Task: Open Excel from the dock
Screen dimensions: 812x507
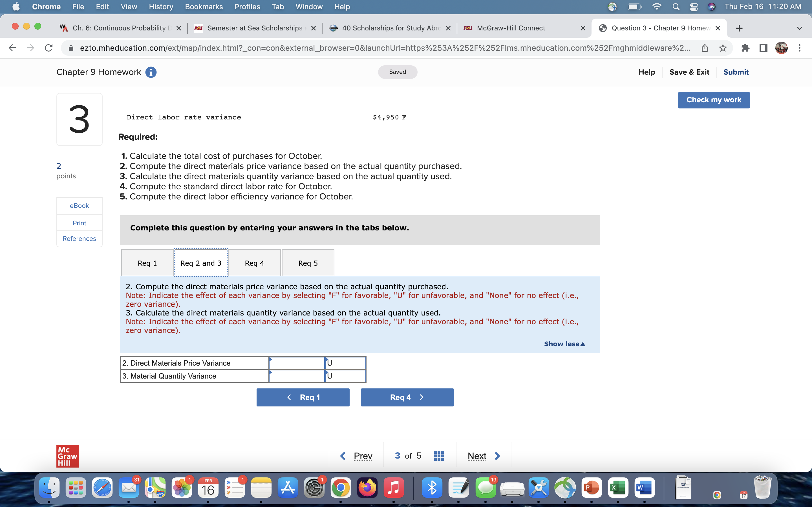Action: [x=618, y=488]
